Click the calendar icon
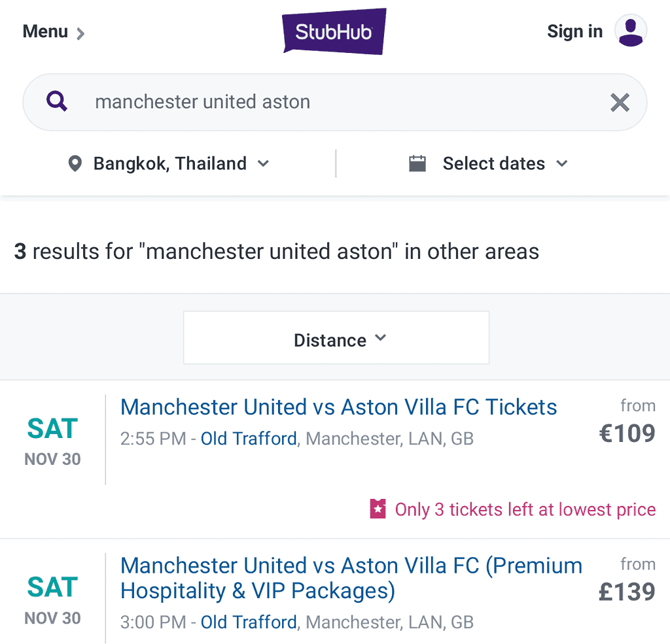 click(x=417, y=163)
